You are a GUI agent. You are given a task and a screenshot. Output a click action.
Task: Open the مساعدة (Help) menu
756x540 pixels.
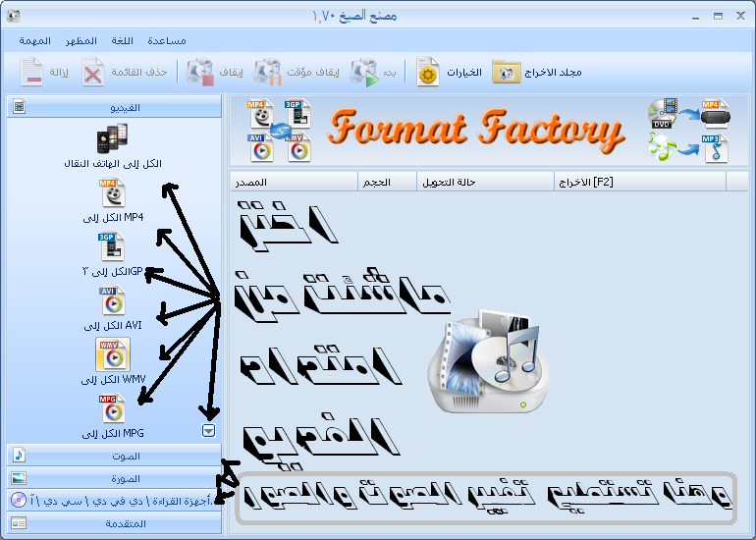coord(167,41)
